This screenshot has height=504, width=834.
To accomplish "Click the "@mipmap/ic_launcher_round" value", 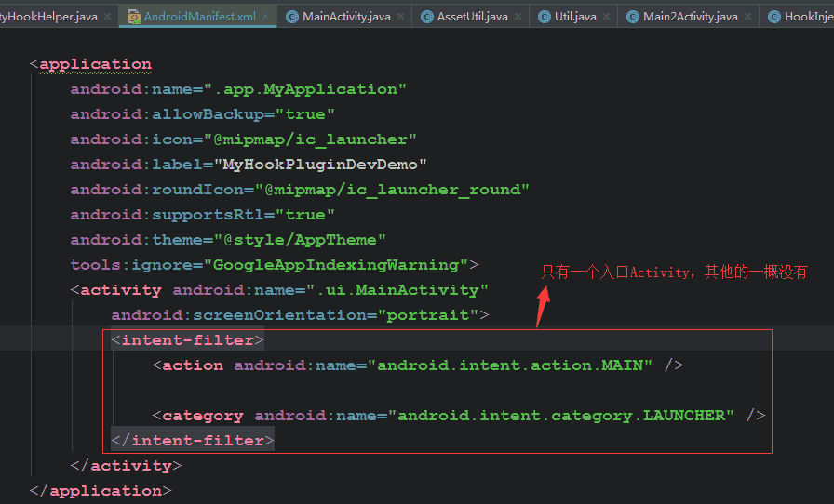I will click(392, 190).
